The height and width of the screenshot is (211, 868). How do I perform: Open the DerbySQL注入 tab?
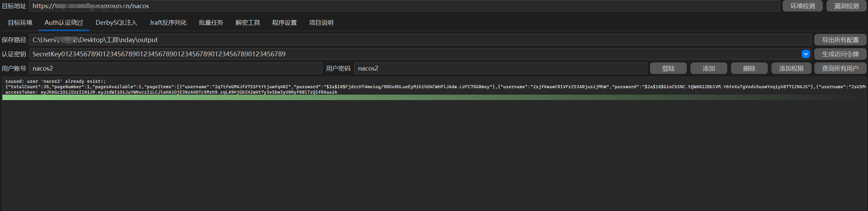click(x=116, y=23)
